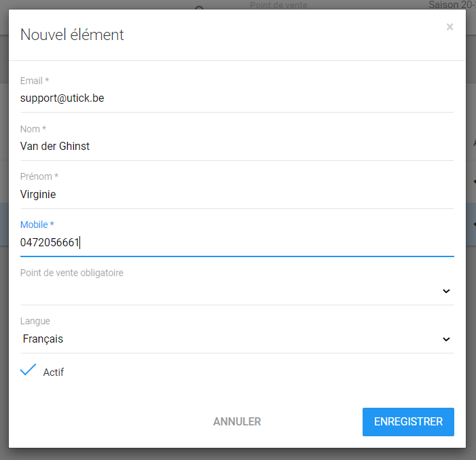
Task: Save with the ENREGISTRER button
Action: (408, 422)
